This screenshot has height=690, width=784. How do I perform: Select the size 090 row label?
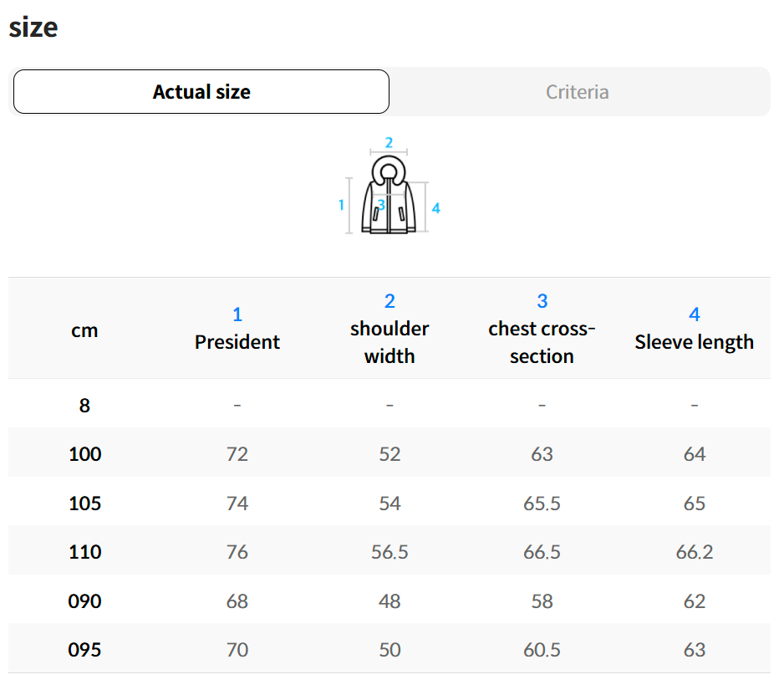[x=84, y=601]
